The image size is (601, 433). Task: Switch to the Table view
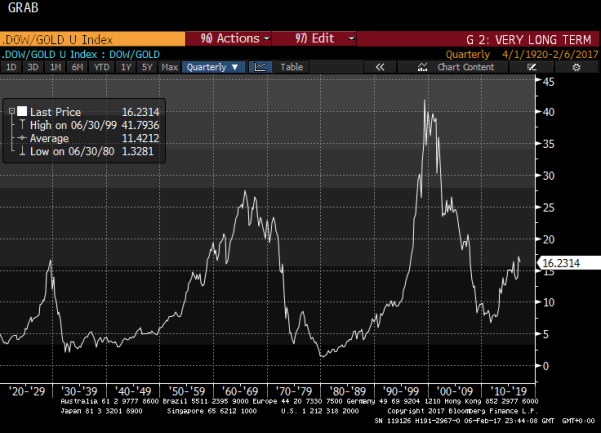point(291,67)
